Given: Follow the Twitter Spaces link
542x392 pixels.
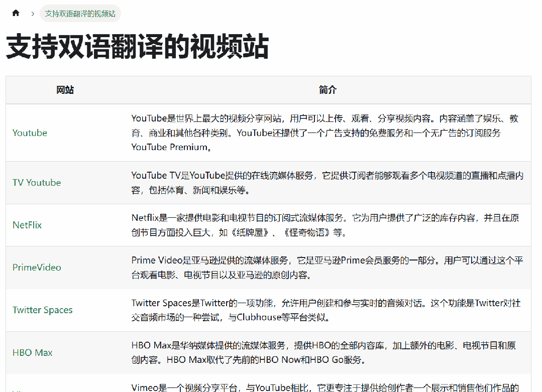Looking at the screenshot, I should 43,310.
